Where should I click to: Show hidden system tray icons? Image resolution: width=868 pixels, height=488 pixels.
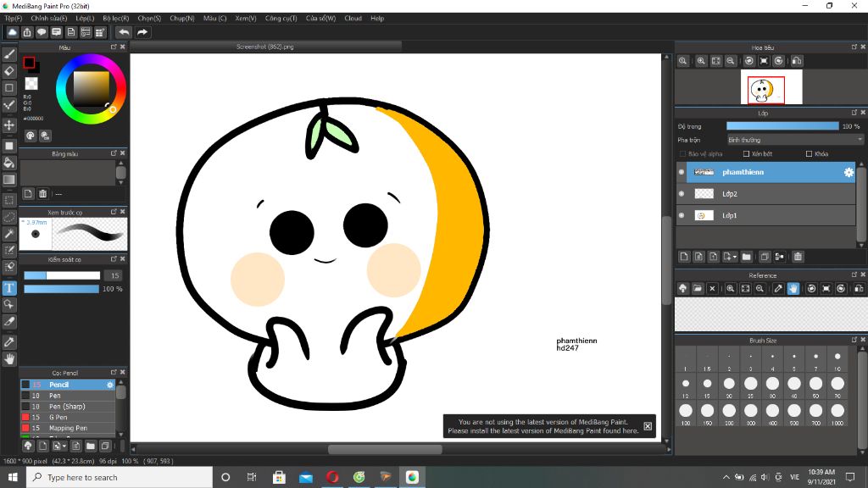tap(726, 477)
